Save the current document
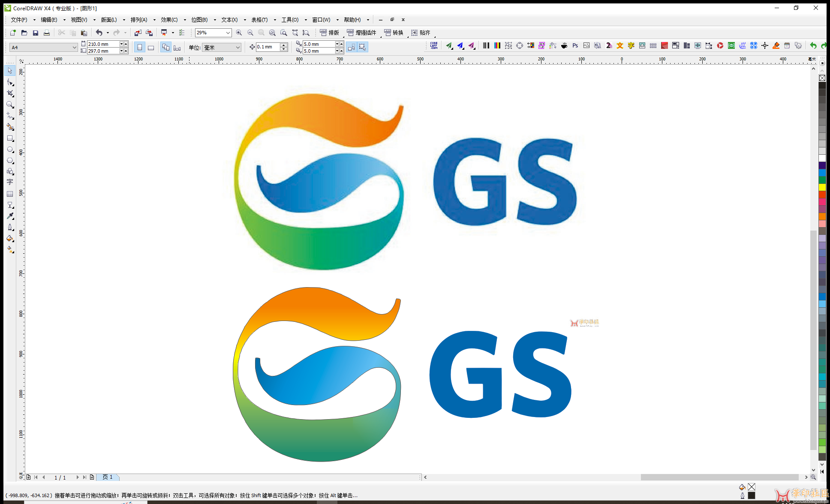830x504 pixels. click(36, 33)
